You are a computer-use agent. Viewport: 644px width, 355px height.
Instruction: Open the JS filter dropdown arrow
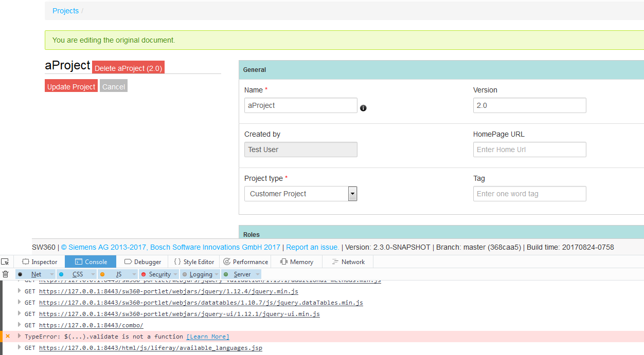[x=134, y=274]
